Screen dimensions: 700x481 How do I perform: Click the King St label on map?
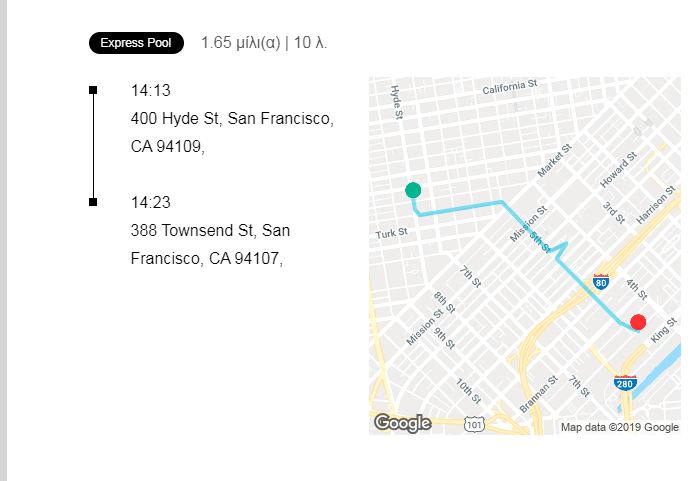pos(663,330)
